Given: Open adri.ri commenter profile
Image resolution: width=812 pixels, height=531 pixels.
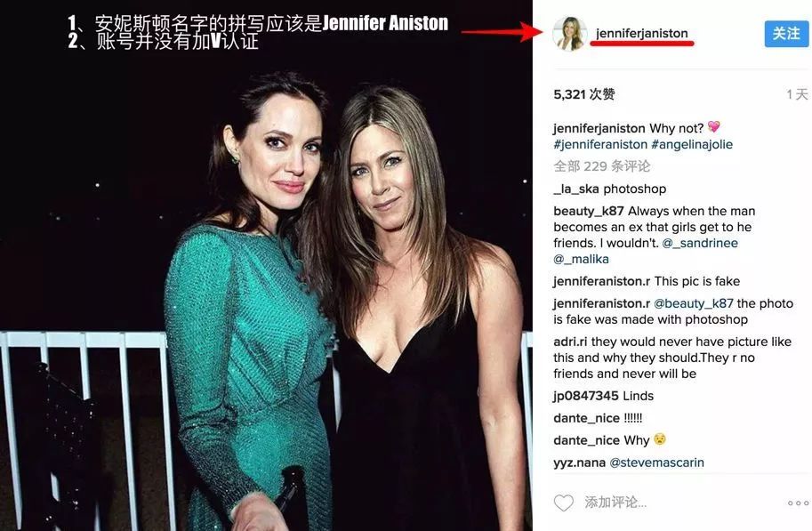Looking at the screenshot, I should (x=570, y=342).
